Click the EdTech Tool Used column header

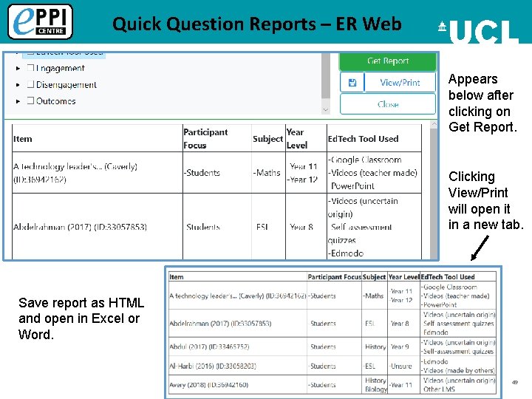click(x=374, y=138)
